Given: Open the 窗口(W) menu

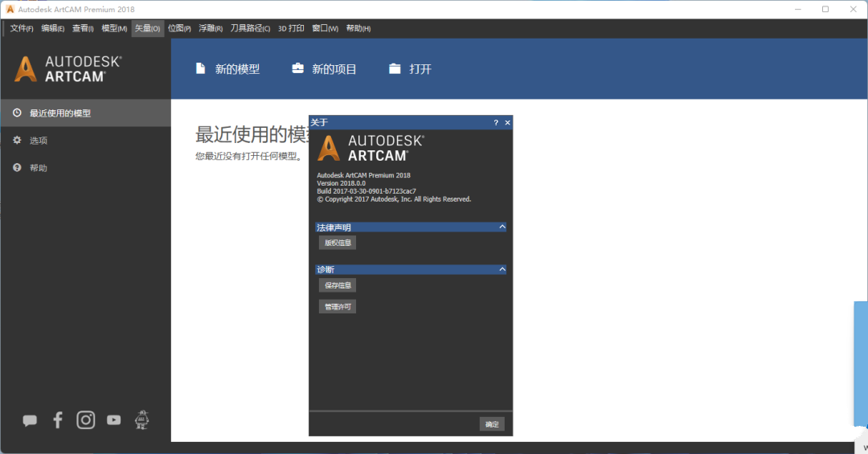Looking at the screenshot, I should [325, 28].
